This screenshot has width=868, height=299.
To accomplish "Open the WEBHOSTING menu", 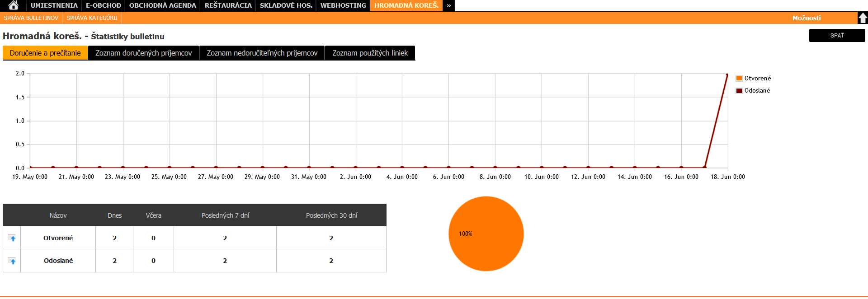I will coord(343,5).
